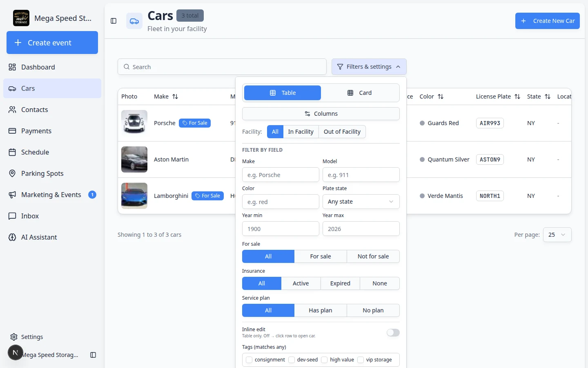
Task: Select Cars item in sidebar
Action: coord(52,88)
